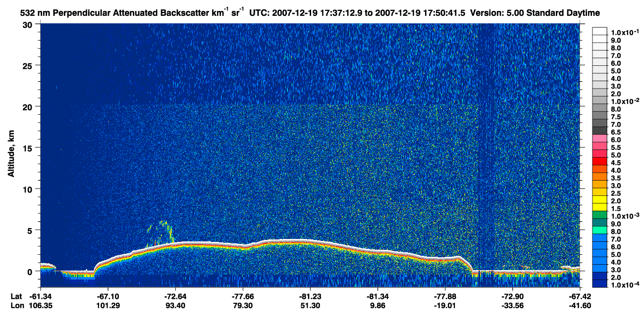Screen dimensions: 644x330
Task: Click the latitude value '-61.34'
Action: pos(40,296)
